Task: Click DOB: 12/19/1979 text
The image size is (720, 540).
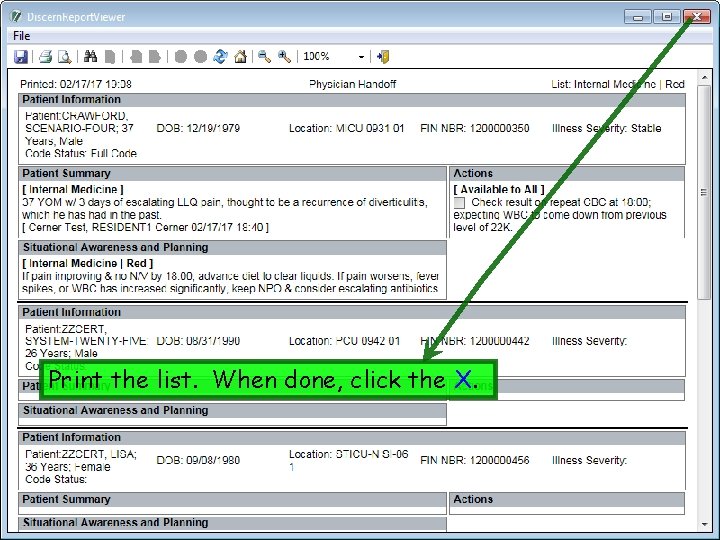Action: point(198,129)
